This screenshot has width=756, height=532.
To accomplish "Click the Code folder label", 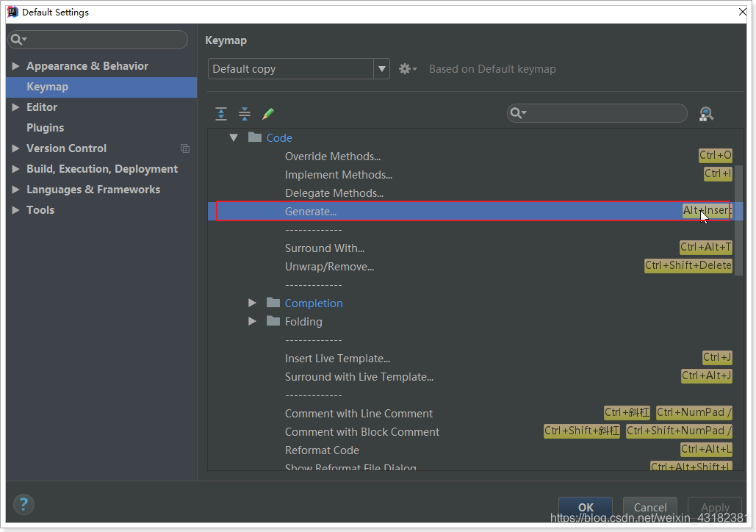I will (x=279, y=138).
